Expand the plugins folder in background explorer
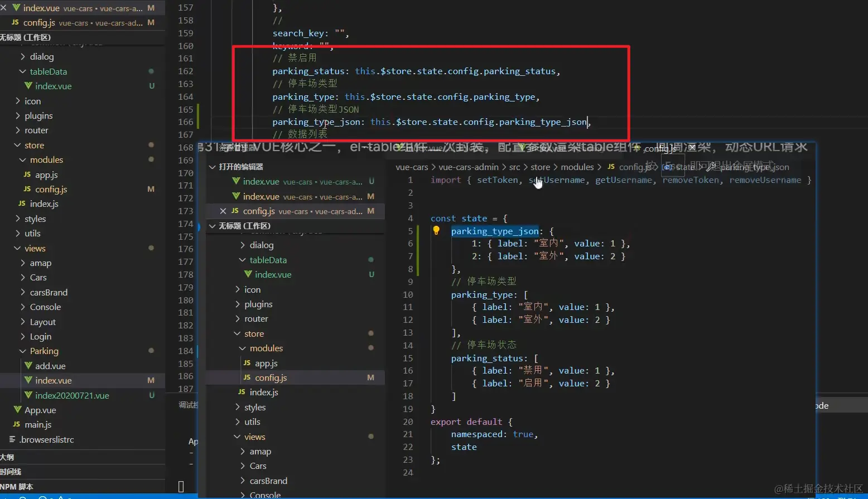868x499 pixels. coord(17,115)
